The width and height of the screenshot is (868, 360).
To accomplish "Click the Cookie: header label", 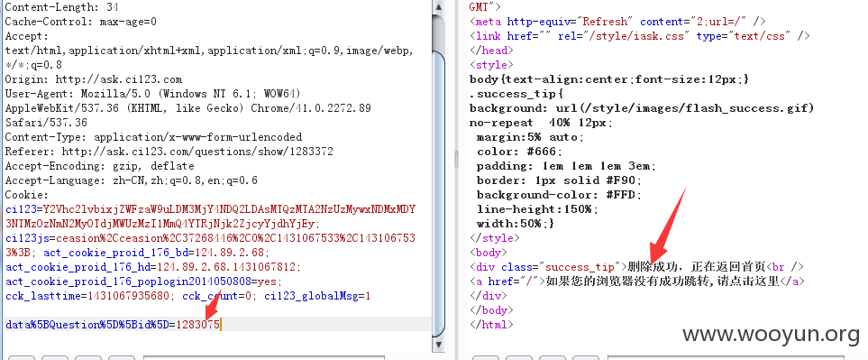I will click(x=27, y=194).
